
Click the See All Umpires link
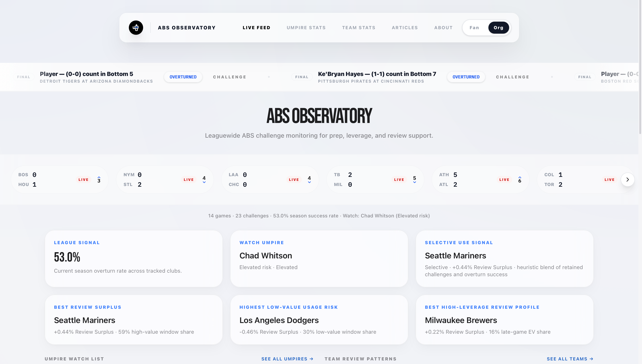pyautogui.click(x=287, y=358)
